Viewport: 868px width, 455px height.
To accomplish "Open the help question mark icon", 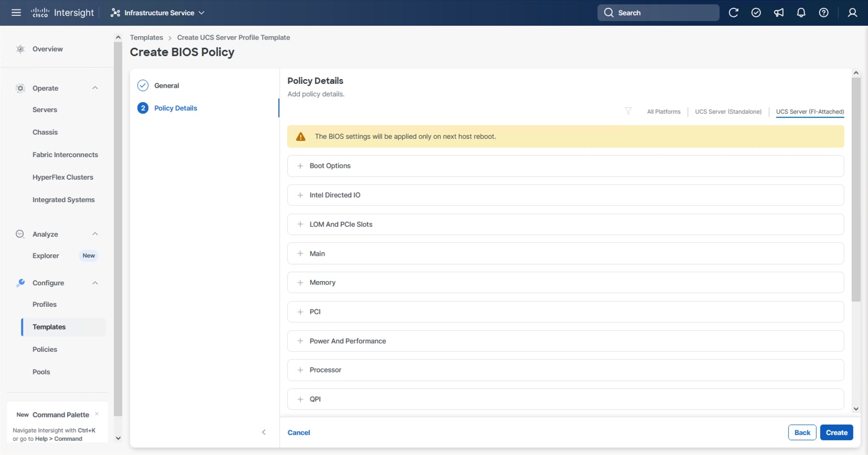I will [x=823, y=13].
